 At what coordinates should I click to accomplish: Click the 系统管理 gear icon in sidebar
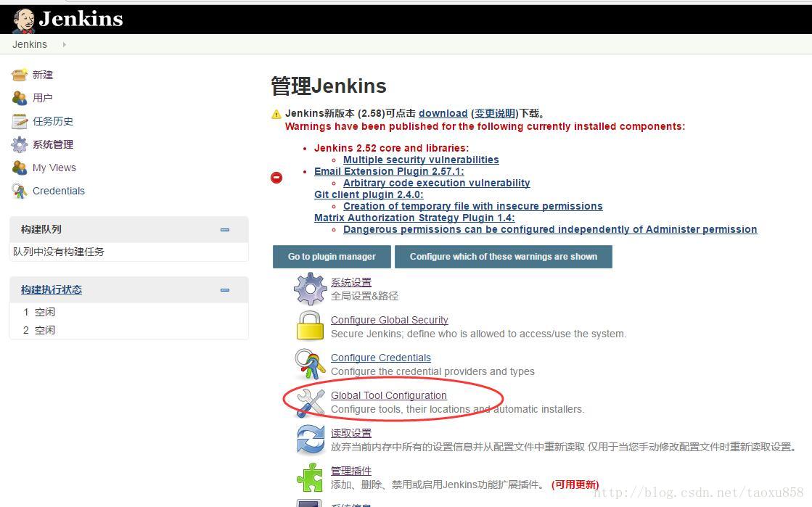(x=20, y=144)
